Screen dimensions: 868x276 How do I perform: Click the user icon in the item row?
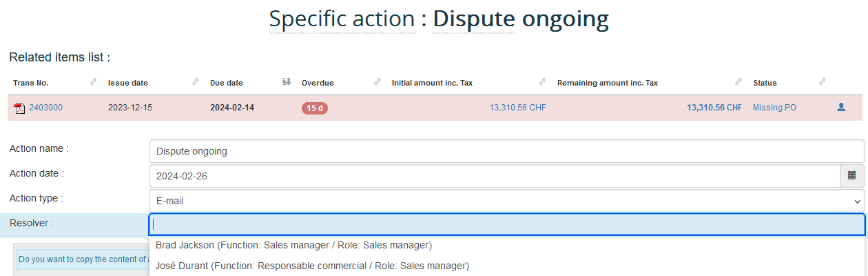[841, 108]
